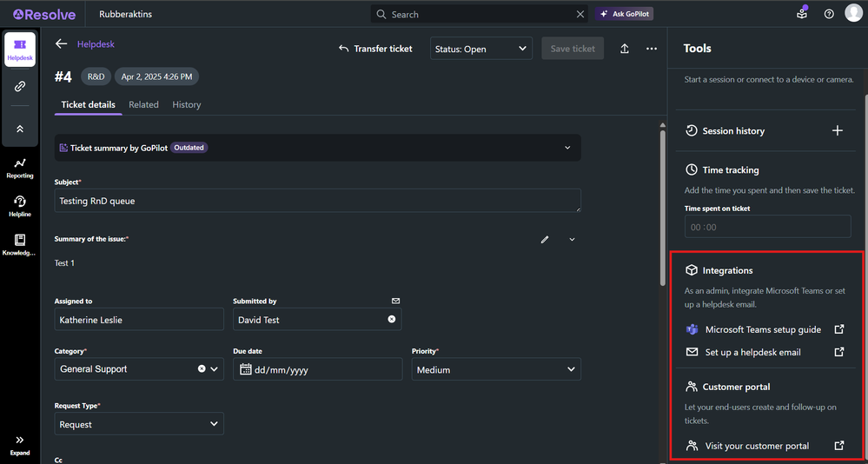Click the Ask GoPilot button
The height and width of the screenshot is (464, 868).
pyautogui.click(x=625, y=14)
